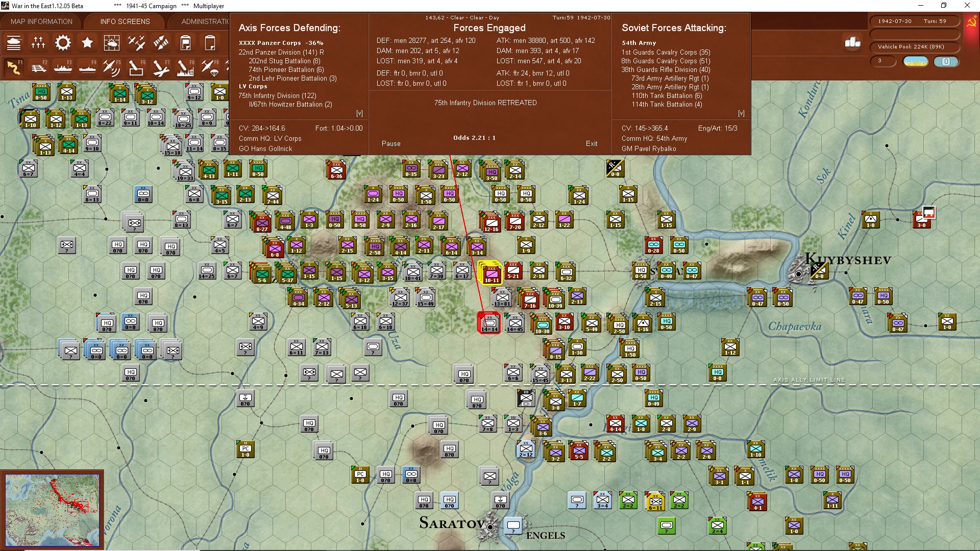Viewport: 980px width, 551px height.
Task: Click the 1st Guards Cavalry Corps entry
Action: click(666, 52)
